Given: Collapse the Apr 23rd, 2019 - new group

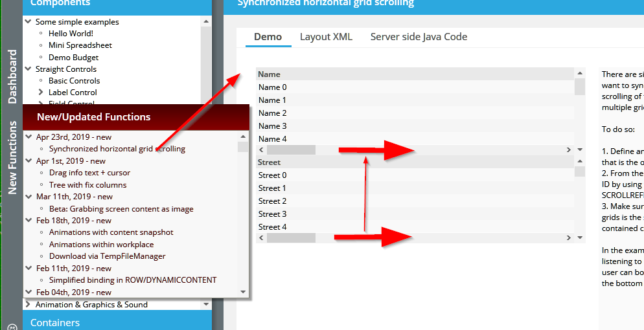Looking at the screenshot, I should pos(29,137).
